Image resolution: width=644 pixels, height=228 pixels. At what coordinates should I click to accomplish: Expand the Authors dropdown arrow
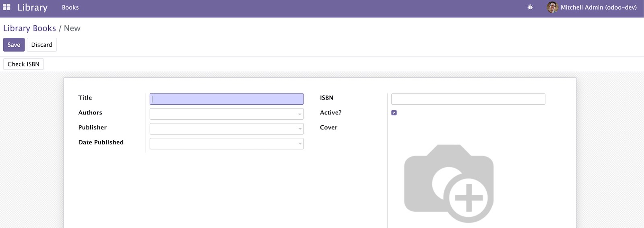point(299,114)
